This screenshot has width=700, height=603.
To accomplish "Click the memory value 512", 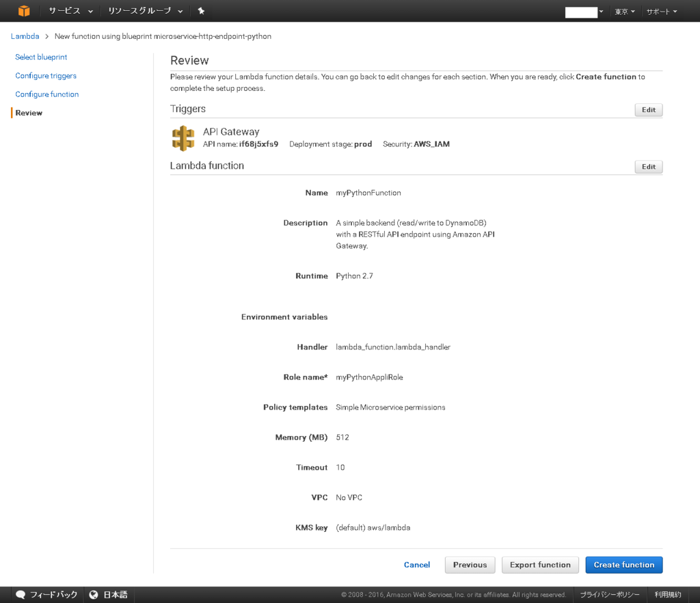I will (x=342, y=438).
